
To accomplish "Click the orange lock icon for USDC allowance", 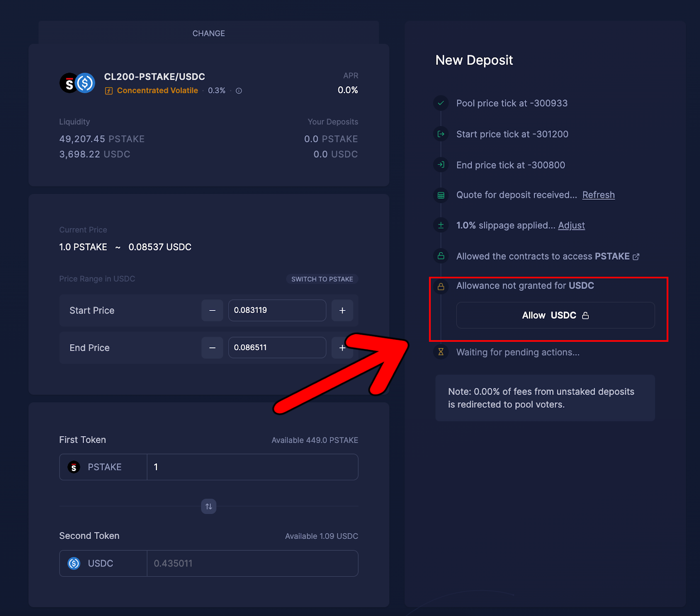I will click(x=441, y=286).
